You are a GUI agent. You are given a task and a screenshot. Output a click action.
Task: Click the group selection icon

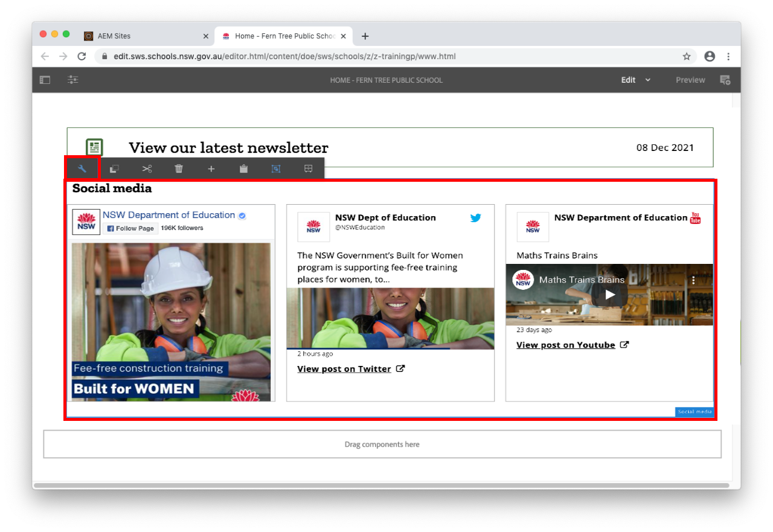click(x=276, y=168)
